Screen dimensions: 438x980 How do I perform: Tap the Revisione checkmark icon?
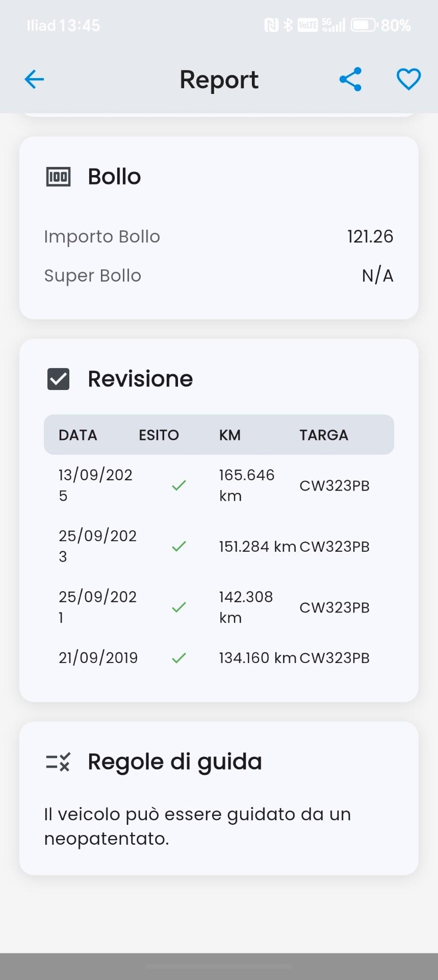click(x=58, y=379)
